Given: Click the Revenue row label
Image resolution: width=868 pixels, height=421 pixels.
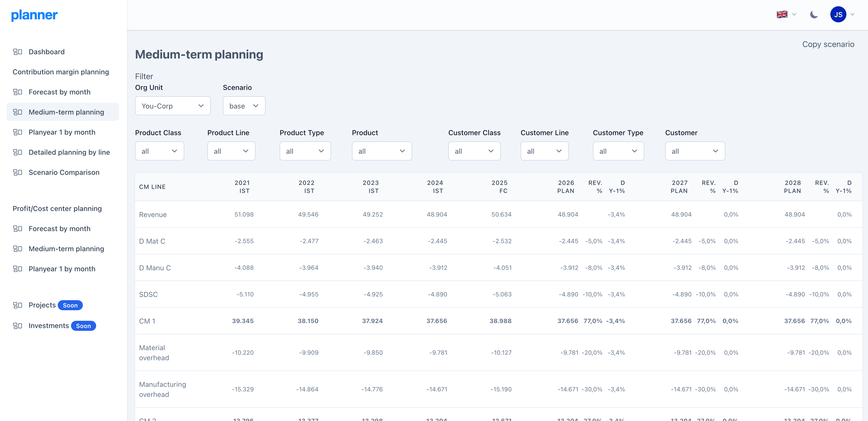Looking at the screenshot, I should (x=153, y=214).
